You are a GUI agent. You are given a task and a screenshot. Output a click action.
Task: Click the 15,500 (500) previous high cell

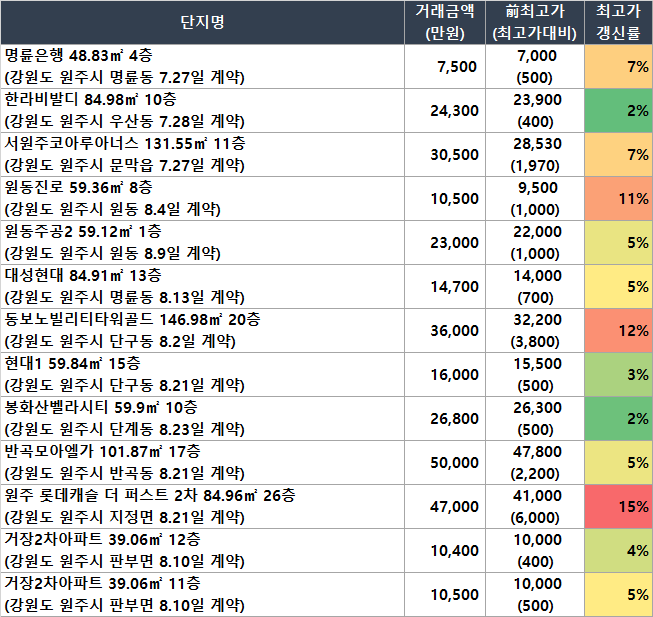click(535, 375)
